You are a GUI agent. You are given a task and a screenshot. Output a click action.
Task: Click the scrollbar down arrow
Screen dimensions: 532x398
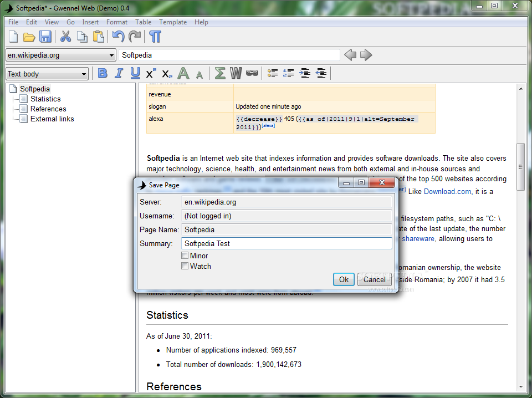coord(520,387)
